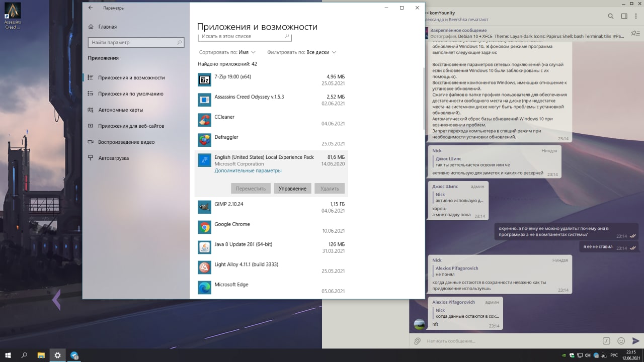This screenshot has width=644, height=362.
Task: Select Автозагрузка sidebar item
Action: (x=136, y=158)
